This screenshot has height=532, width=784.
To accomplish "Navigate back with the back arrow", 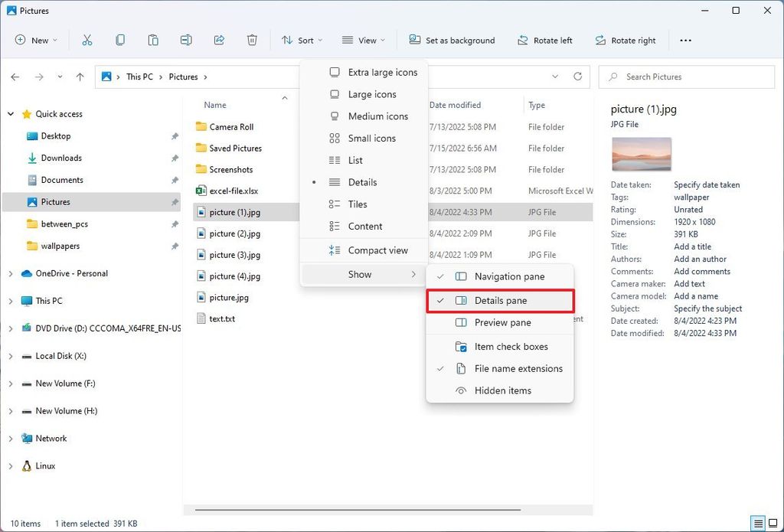I will [x=15, y=77].
